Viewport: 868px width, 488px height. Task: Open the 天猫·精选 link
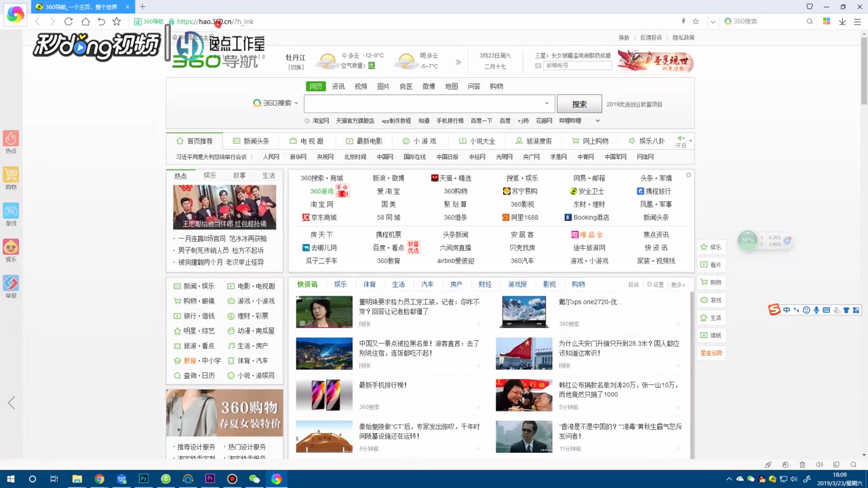click(x=451, y=178)
